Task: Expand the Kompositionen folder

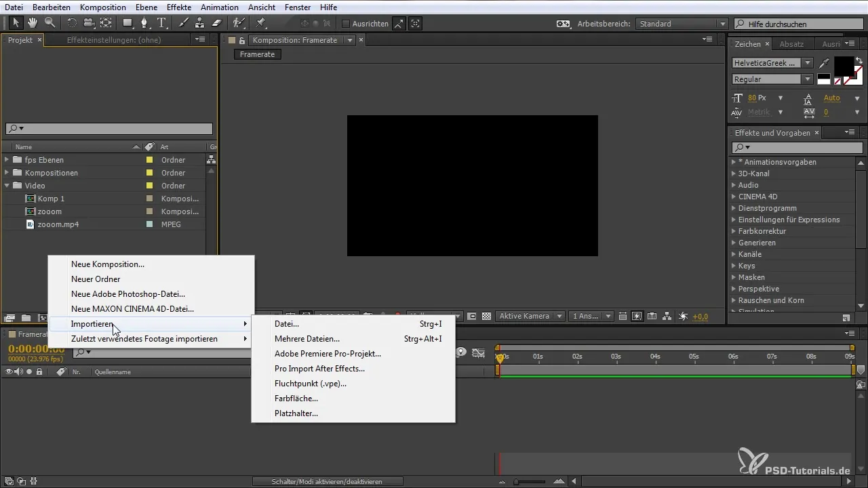Action: coord(7,173)
